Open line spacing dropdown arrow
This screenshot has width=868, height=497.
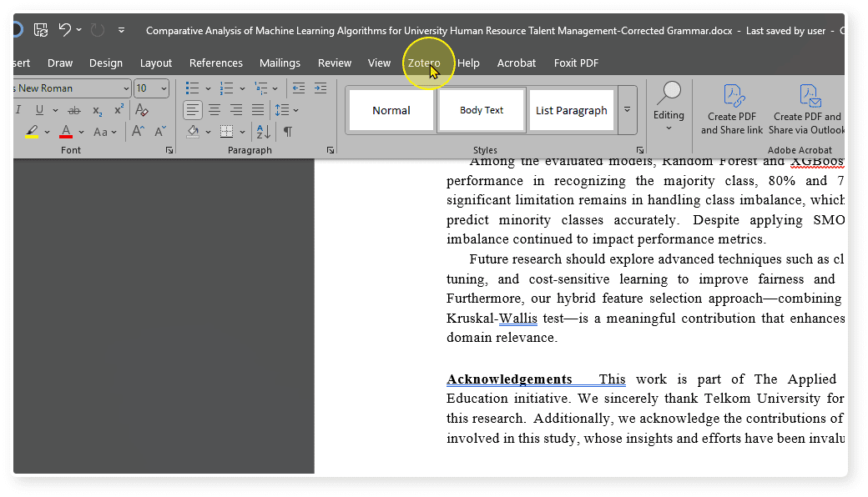click(296, 111)
